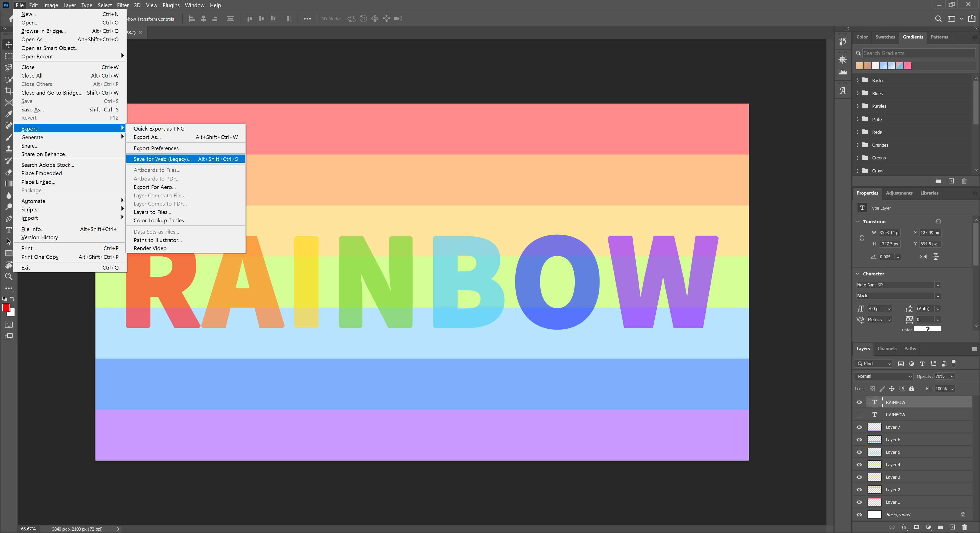Image resolution: width=980 pixels, height=533 pixels.
Task: Click the trash icon in Layers panel
Action: coord(964,527)
